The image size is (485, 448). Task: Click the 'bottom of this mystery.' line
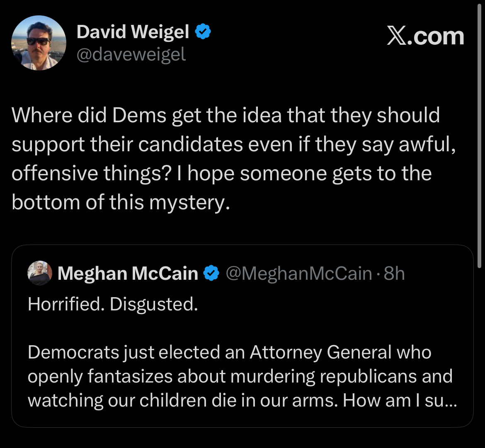click(120, 202)
